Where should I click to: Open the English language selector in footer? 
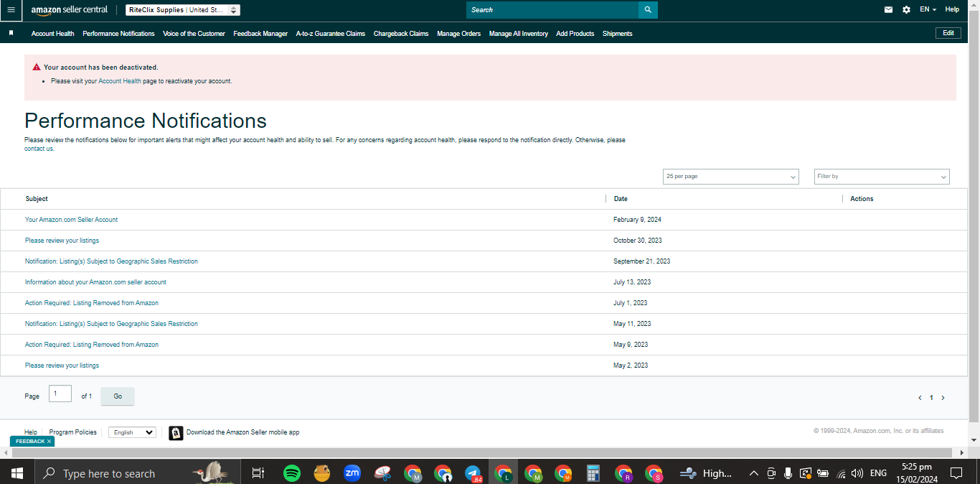pyautogui.click(x=132, y=432)
